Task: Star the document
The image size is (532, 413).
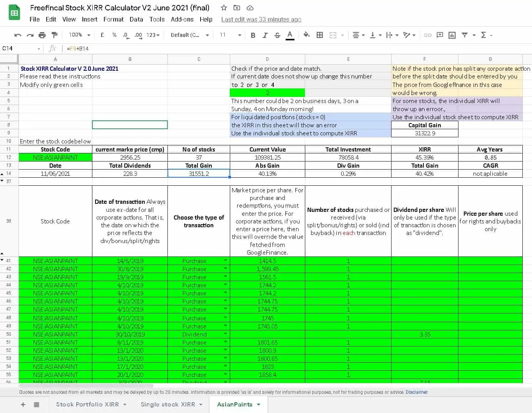Action: [224, 8]
